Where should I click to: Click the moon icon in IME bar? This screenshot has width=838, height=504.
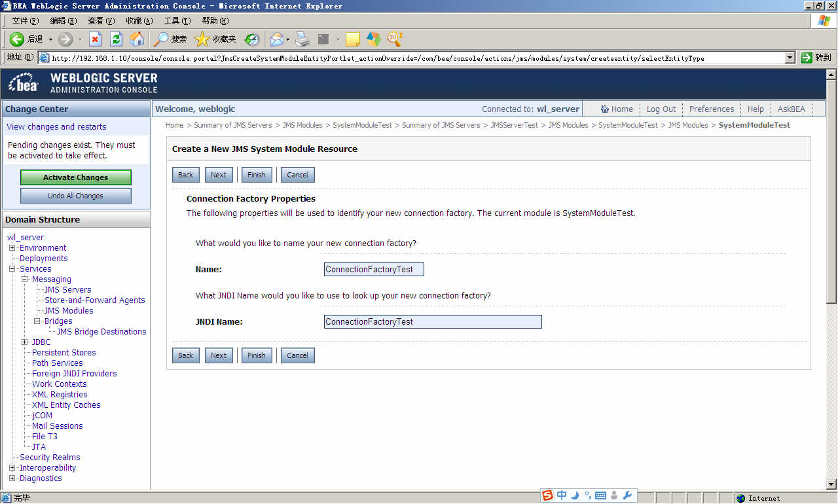click(x=575, y=495)
